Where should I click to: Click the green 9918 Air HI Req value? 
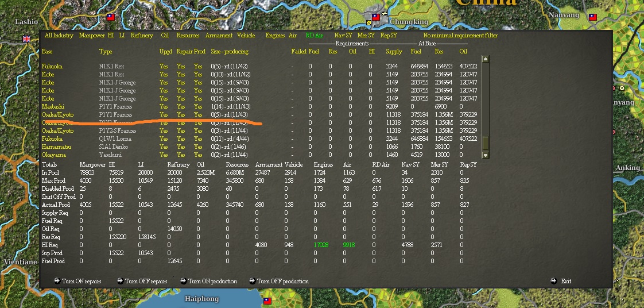click(x=349, y=245)
